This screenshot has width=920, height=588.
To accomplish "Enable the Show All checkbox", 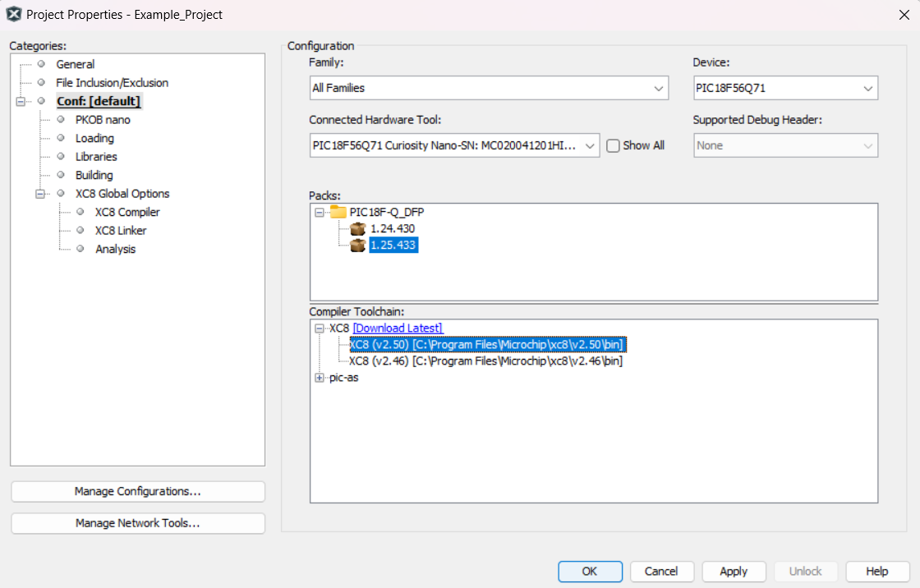I will (x=613, y=145).
